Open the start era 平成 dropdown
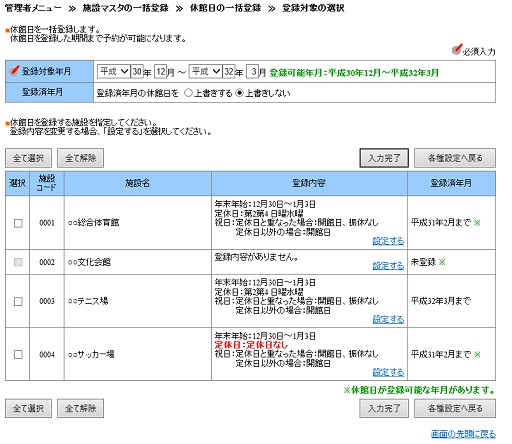This screenshot has height=444, width=512. click(113, 71)
